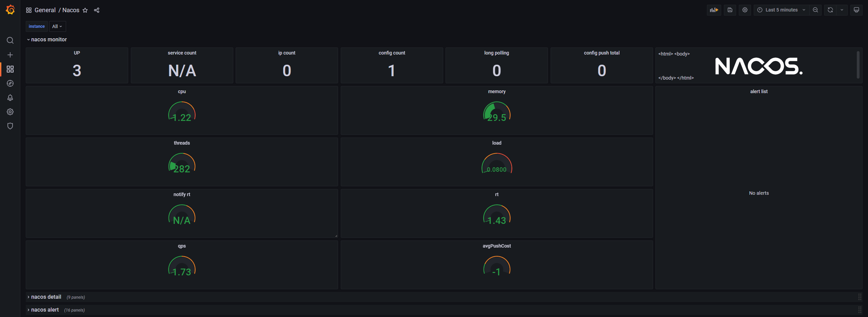
Task: Open the refresh interval dropdown arrow
Action: [x=842, y=10]
